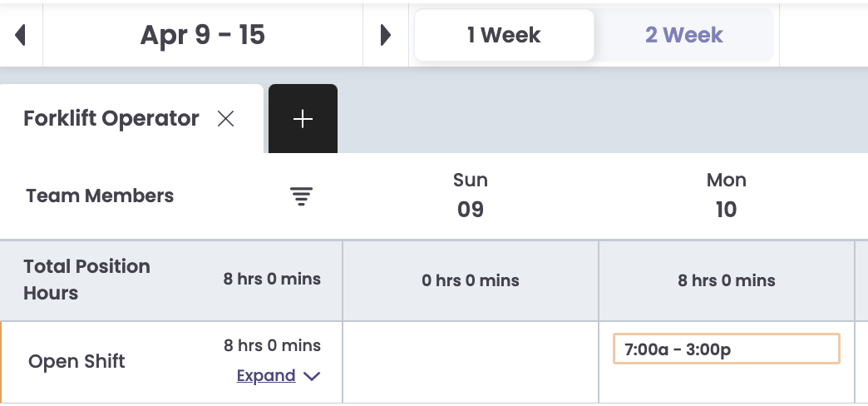Click Sunday's 0 hrs 0 mins total
Screen dimensions: 868x406
coord(471,281)
